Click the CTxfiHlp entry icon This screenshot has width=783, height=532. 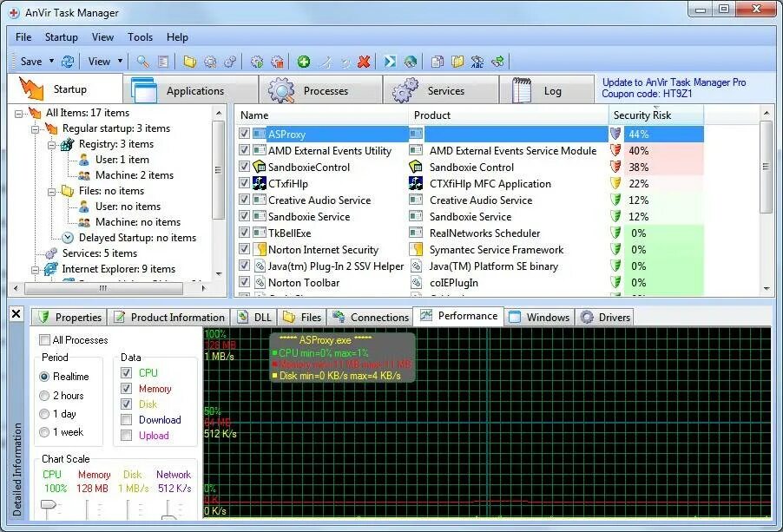[x=260, y=183]
